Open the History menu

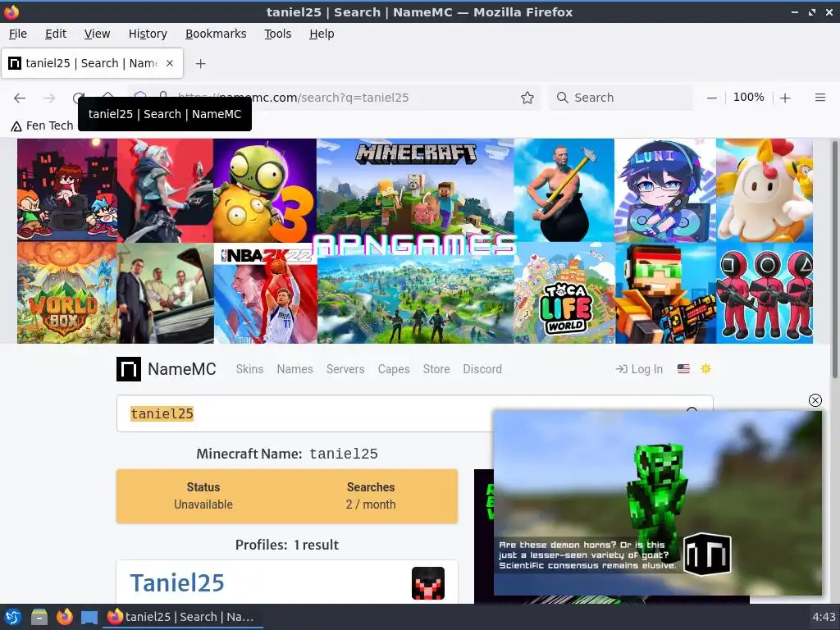click(148, 34)
